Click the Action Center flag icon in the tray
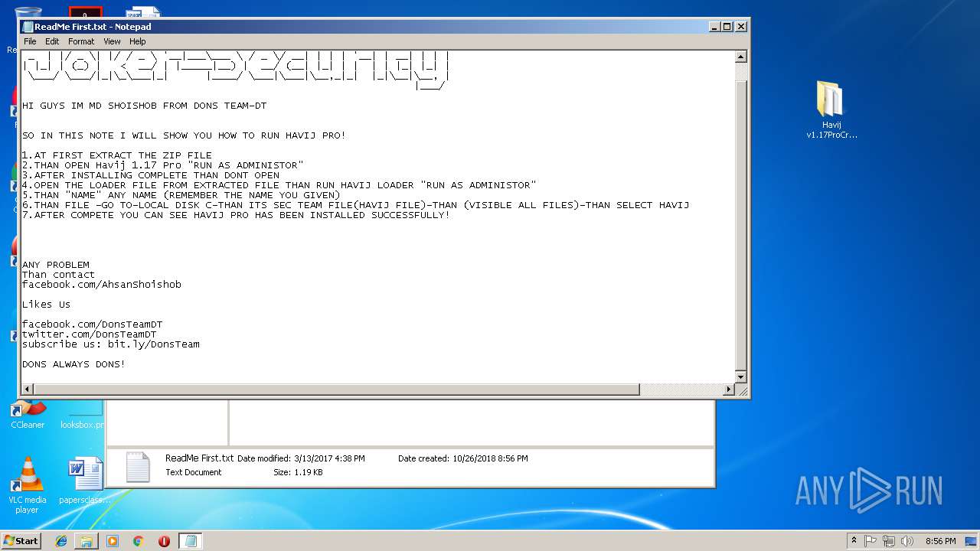The image size is (980, 551). pos(871,541)
